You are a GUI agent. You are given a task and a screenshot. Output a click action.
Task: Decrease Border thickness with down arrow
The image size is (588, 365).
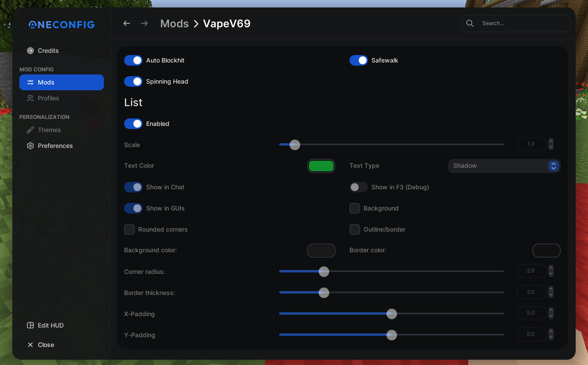[551, 295]
